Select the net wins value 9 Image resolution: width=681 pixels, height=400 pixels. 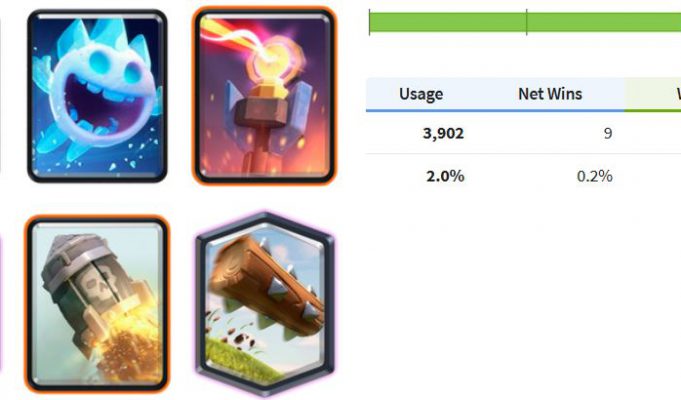[608, 133]
